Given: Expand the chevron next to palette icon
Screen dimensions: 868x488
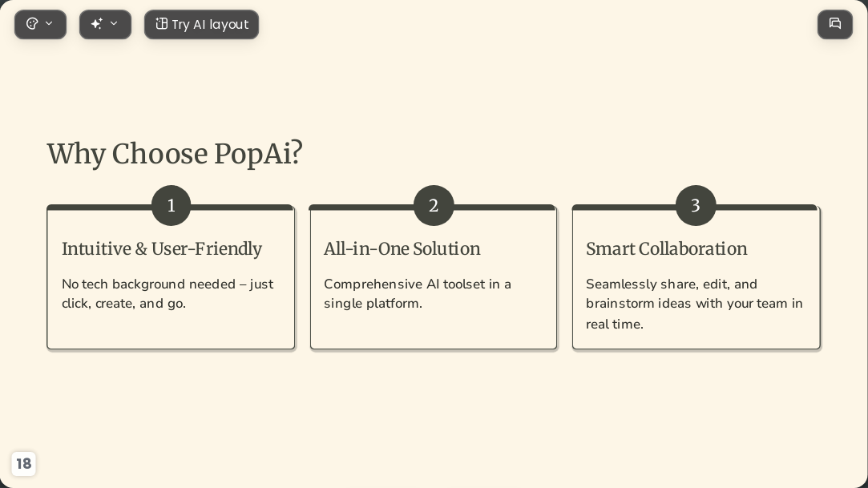Looking at the screenshot, I should point(49,23).
